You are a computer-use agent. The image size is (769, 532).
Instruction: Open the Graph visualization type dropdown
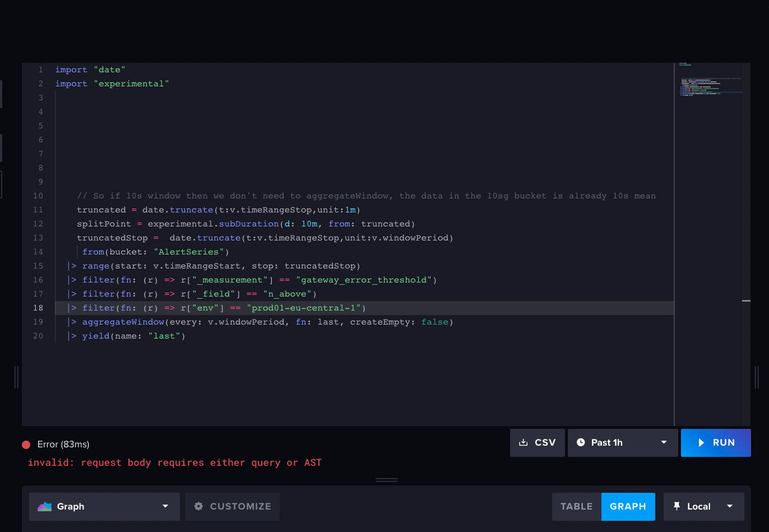(x=104, y=506)
